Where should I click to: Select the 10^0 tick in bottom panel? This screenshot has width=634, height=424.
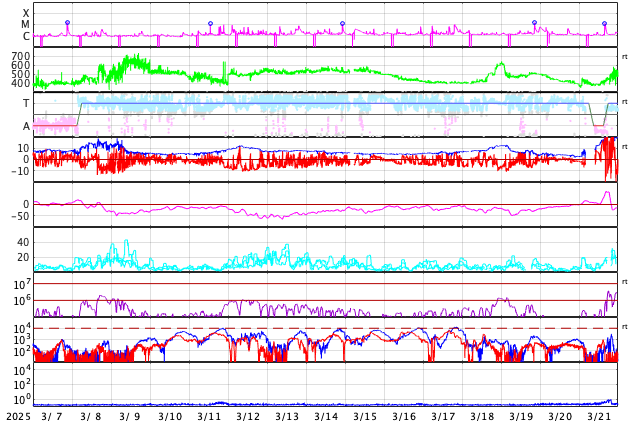click(x=21, y=400)
